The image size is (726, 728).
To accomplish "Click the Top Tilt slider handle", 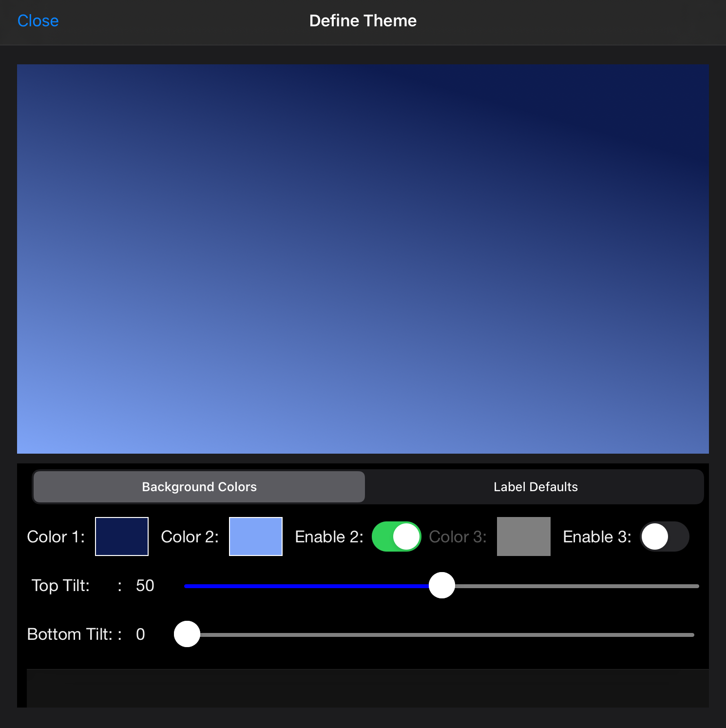I will (441, 586).
